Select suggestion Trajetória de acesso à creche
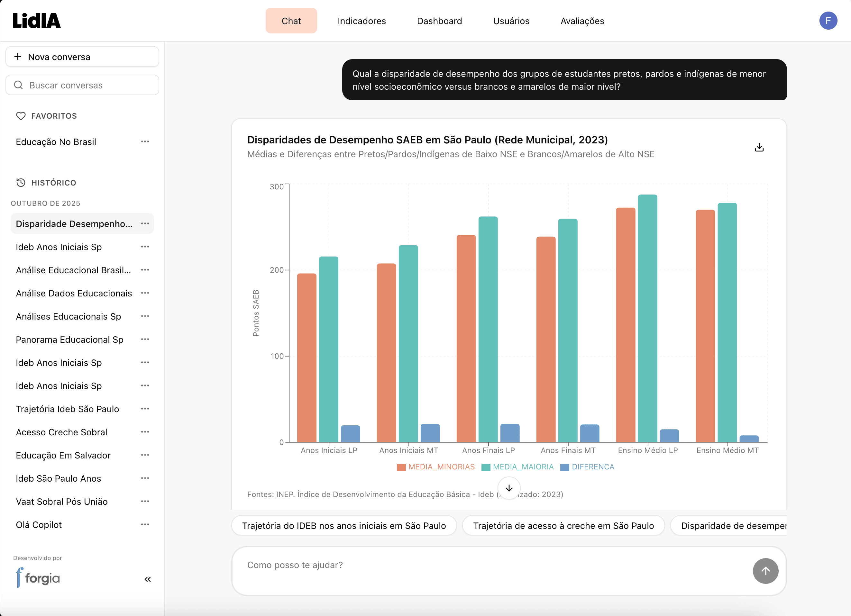This screenshot has height=616, width=851. tap(563, 526)
